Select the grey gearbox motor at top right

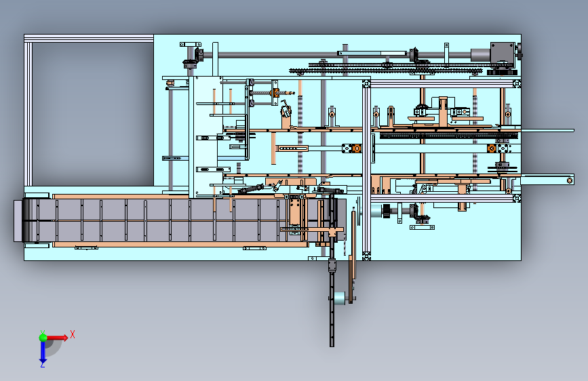pos(503,55)
